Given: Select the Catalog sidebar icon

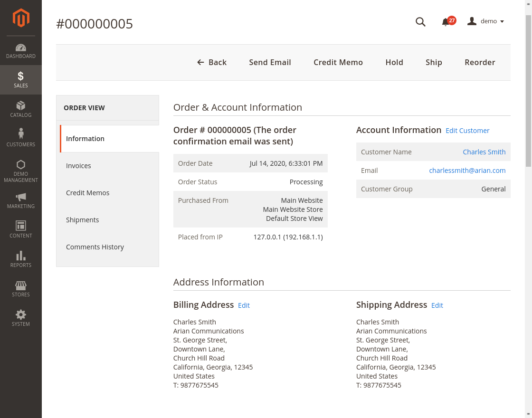Looking at the screenshot, I should 20,109.
